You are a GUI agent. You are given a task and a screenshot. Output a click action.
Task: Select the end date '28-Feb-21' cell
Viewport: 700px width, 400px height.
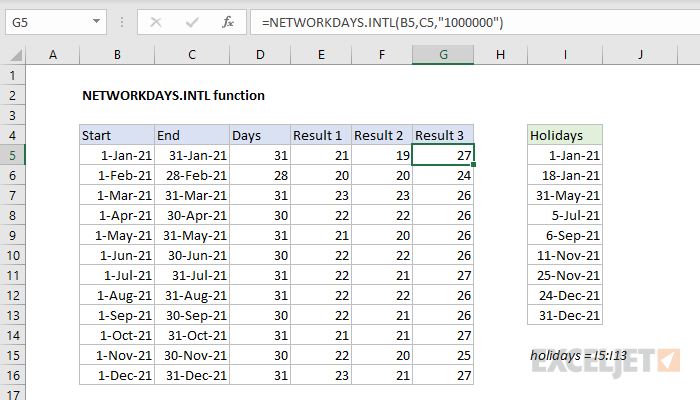[192, 175]
